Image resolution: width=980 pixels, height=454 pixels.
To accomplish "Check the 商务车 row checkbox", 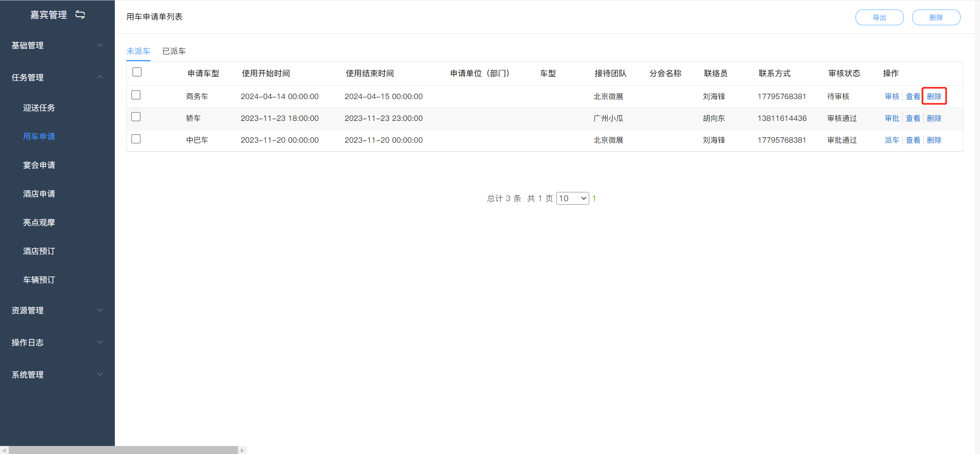I will [x=136, y=95].
